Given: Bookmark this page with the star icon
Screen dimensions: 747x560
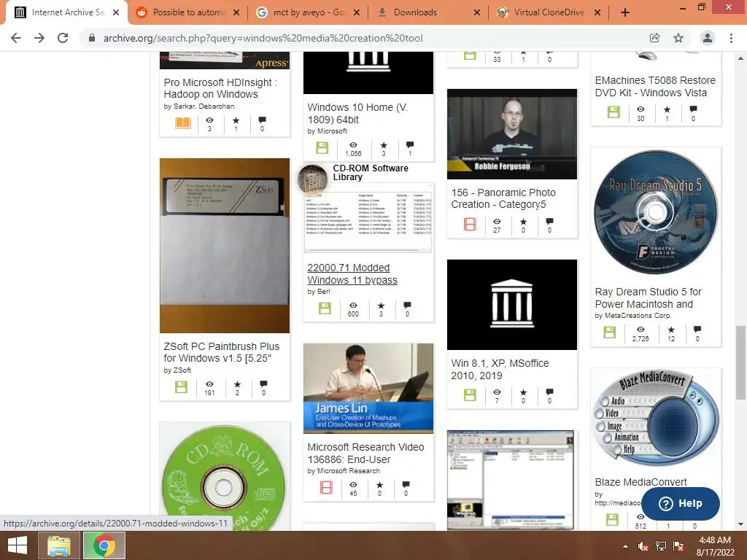Looking at the screenshot, I should pyautogui.click(x=678, y=38).
